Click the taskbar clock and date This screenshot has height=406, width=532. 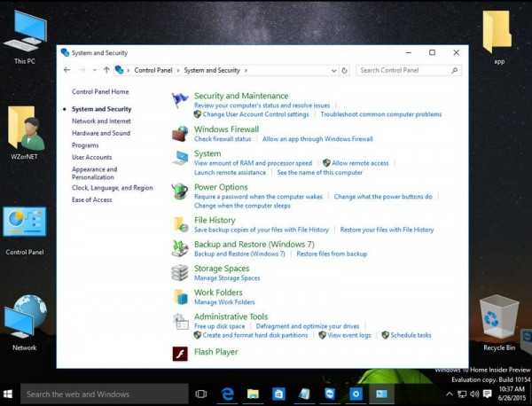tap(512, 394)
